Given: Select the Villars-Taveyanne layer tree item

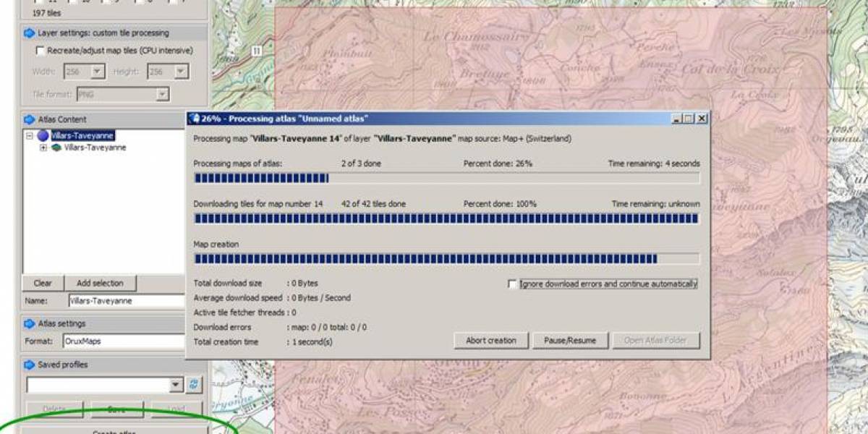Looking at the screenshot, I should [95, 148].
